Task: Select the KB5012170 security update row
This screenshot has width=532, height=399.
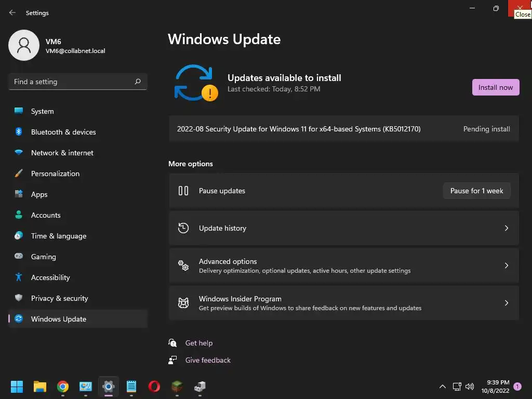Action: click(344, 129)
